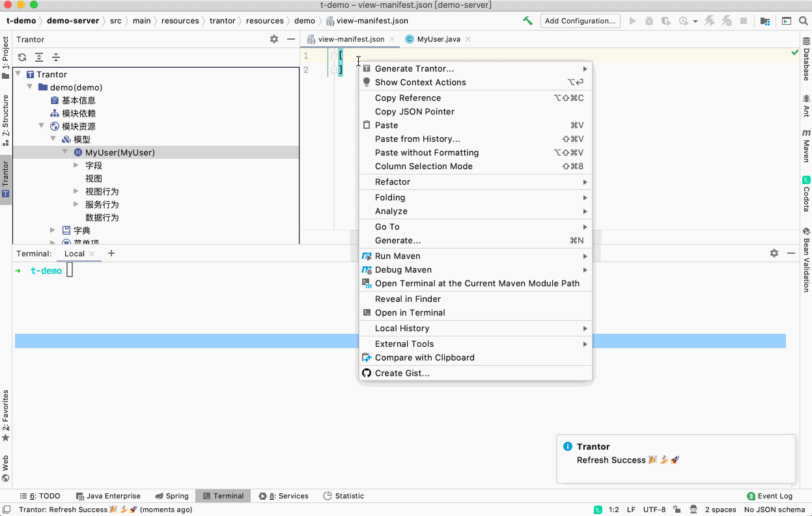Click the Stop square icon in toolbar
The height and width of the screenshot is (516, 812).
click(x=744, y=21)
